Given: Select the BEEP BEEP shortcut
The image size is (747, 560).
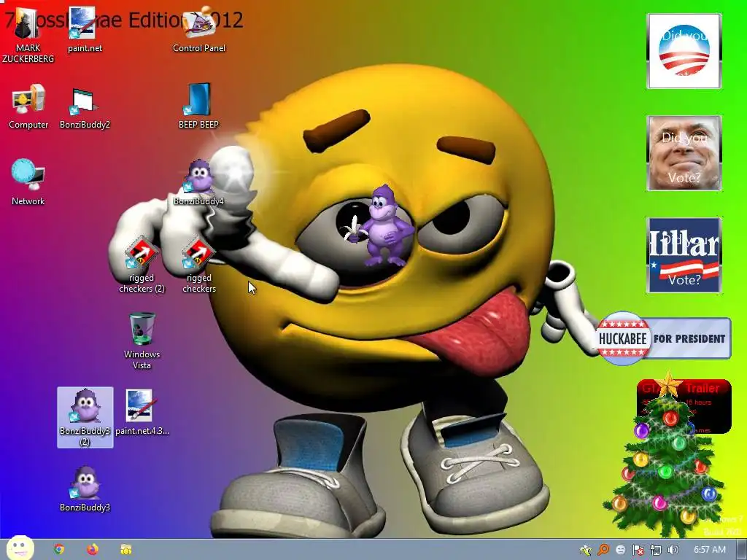Looking at the screenshot, I should tap(198, 106).
